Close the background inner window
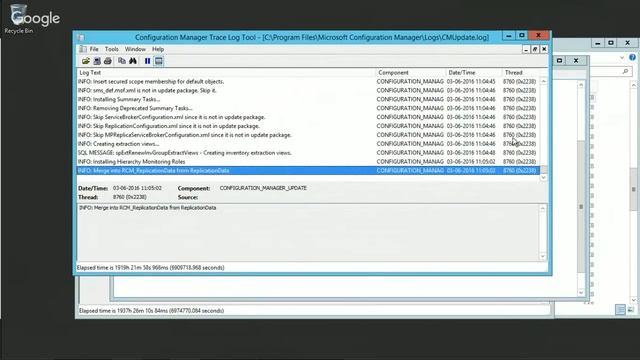The width and height of the screenshot is (640, 360). [576, 60]
